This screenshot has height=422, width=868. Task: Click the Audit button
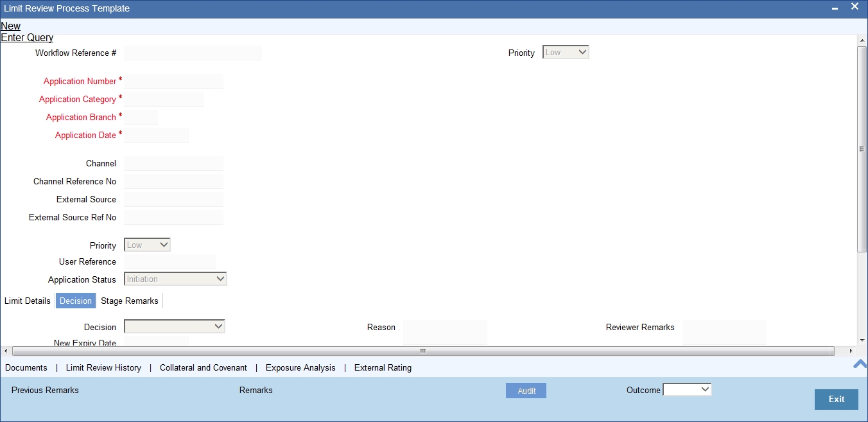tap(526, 391)
